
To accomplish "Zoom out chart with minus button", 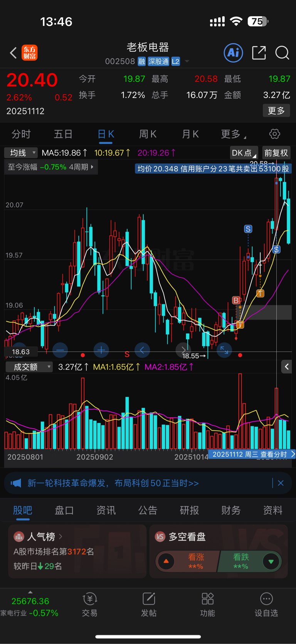I will click(60, 350).
